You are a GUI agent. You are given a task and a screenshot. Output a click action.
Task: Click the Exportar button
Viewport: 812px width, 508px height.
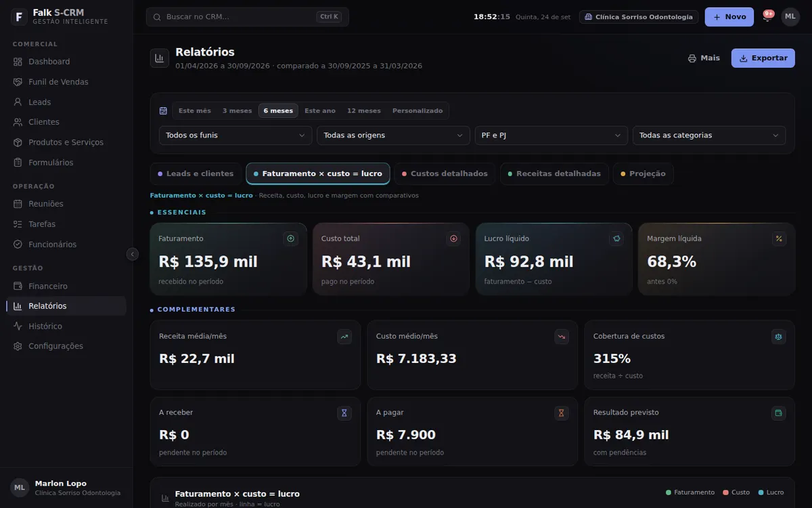click(763, 58)
